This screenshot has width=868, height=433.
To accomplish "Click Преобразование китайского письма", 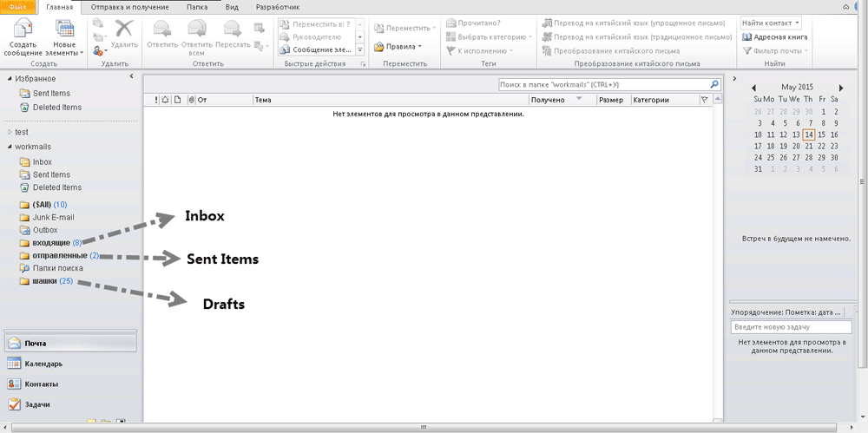I will point(611,51).
